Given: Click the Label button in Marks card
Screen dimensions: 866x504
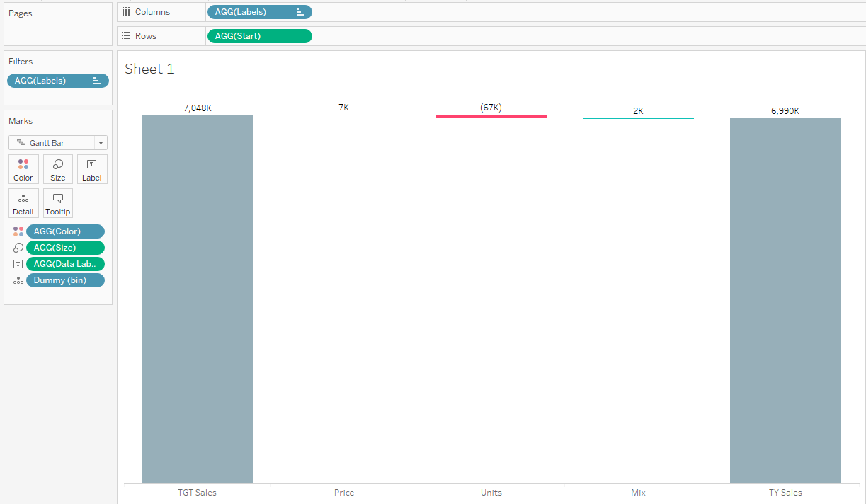Looking at the screenshot, I should click(92, 169).
